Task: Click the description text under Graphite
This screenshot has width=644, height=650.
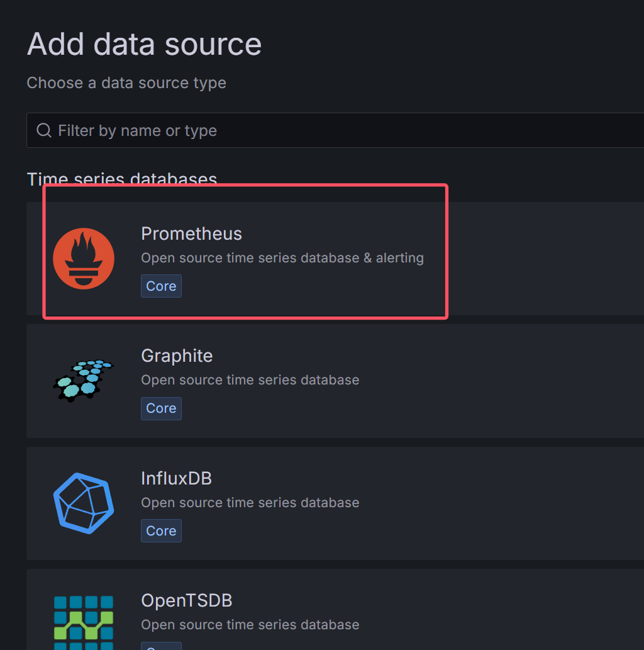Action: click(x=250, y=380)
